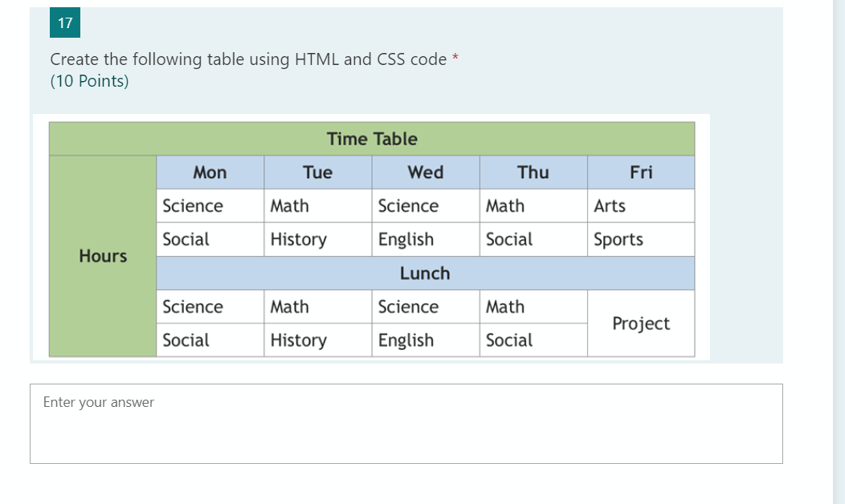845x504 pixels.
Task: Click the Enter your answer text field
Action: coord(406,423)
